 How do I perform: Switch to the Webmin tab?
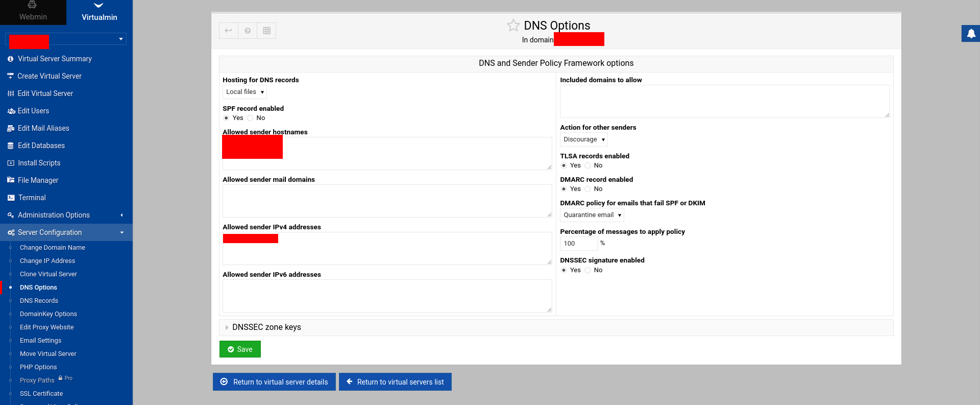pos(33,12)
